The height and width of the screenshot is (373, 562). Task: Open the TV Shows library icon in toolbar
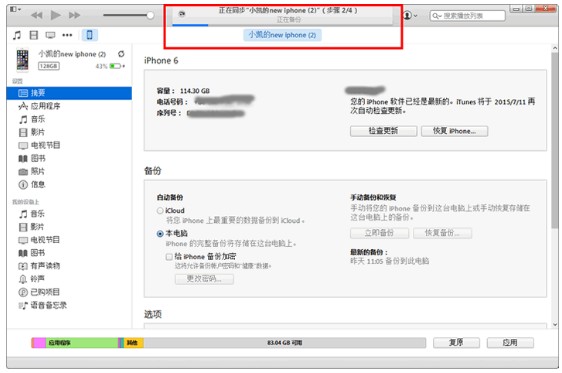(50, 35)
